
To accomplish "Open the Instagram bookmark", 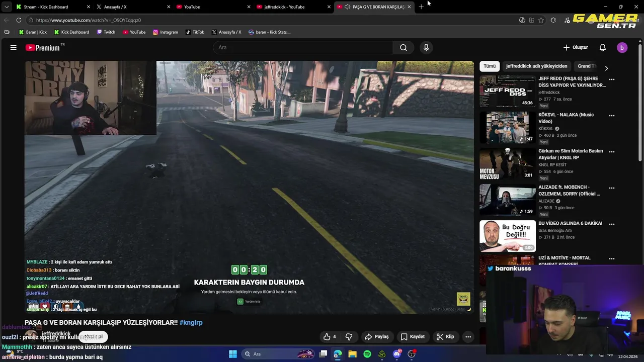I will click(166, 32).
